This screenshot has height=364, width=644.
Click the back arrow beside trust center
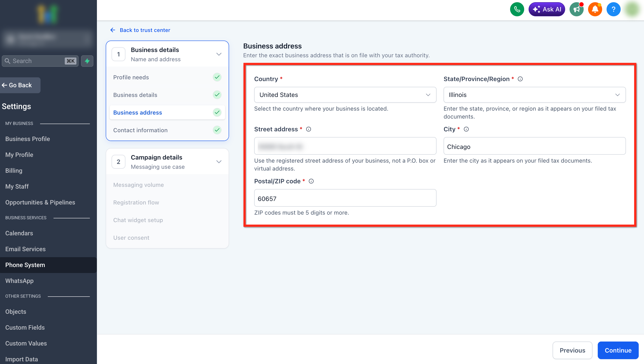pos(113,30)
